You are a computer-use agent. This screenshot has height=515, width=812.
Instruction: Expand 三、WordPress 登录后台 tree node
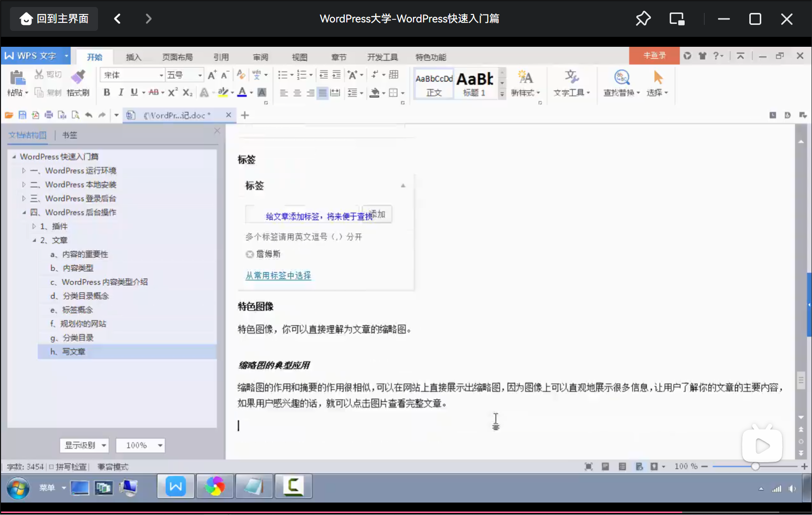pyautogui.click(x=23, y=199)
